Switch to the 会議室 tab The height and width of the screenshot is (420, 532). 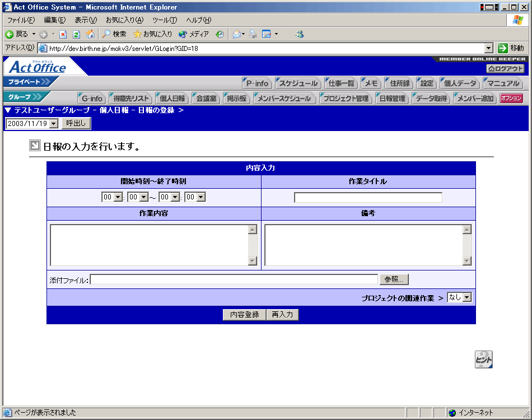[206, 99]
